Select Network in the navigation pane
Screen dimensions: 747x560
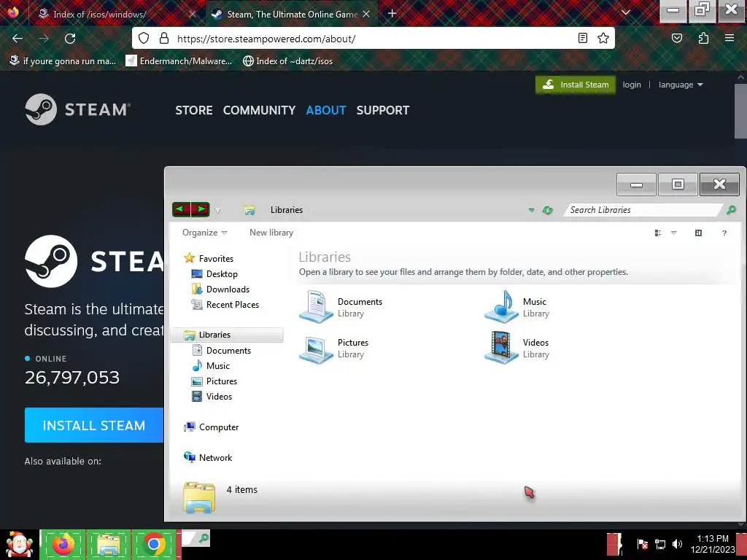pyautogui.click(x=208, y=458)
